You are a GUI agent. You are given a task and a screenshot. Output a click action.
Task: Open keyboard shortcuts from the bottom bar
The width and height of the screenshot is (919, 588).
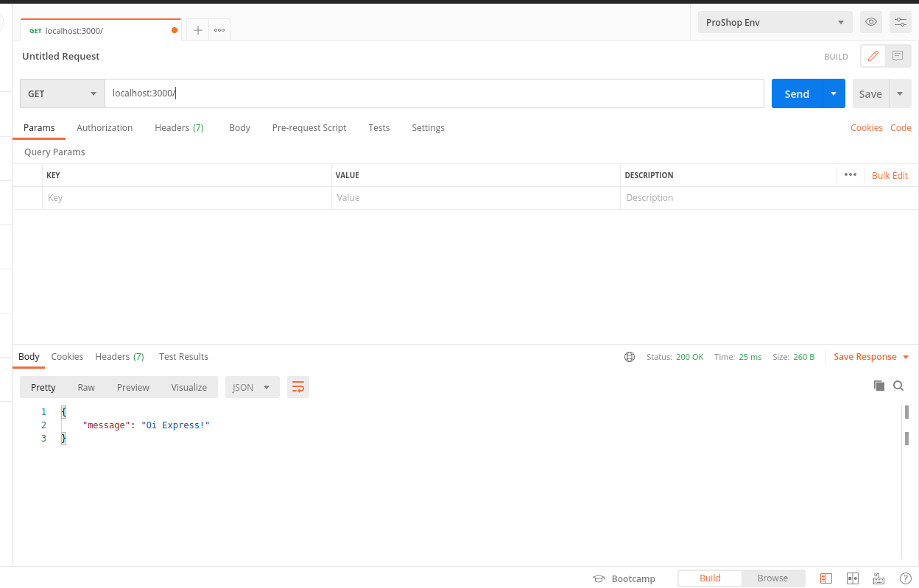878,578
